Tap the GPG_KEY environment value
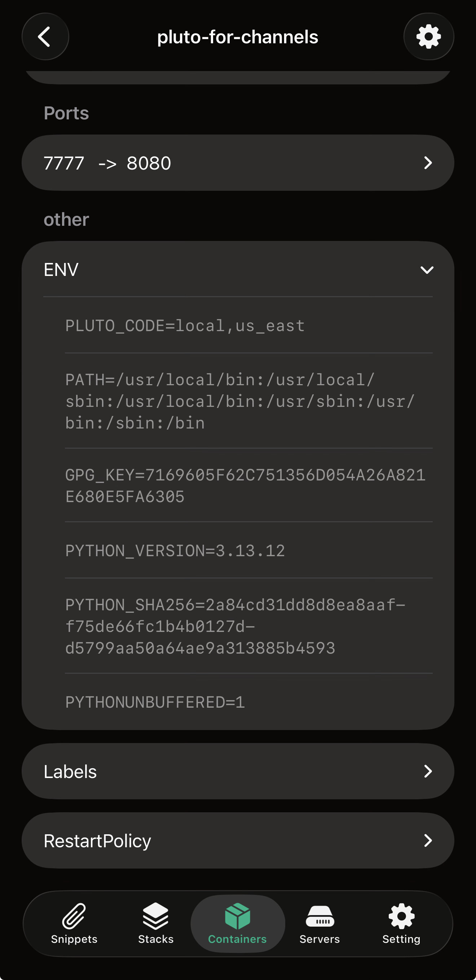This screenshot has width=476, height=980. 245,485
